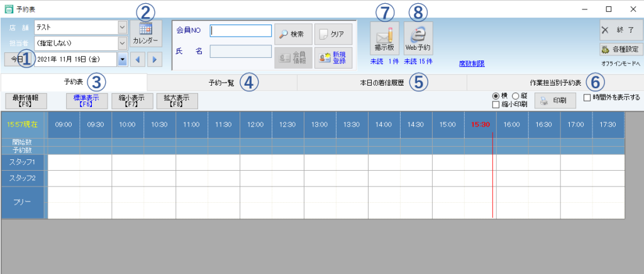Launch the Web予約 icon

point(418,38)
